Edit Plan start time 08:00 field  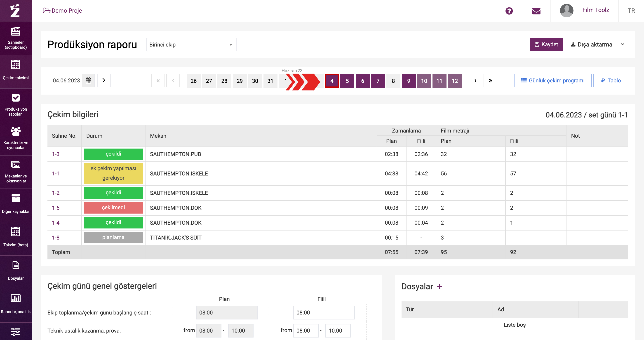coord(226,312)
